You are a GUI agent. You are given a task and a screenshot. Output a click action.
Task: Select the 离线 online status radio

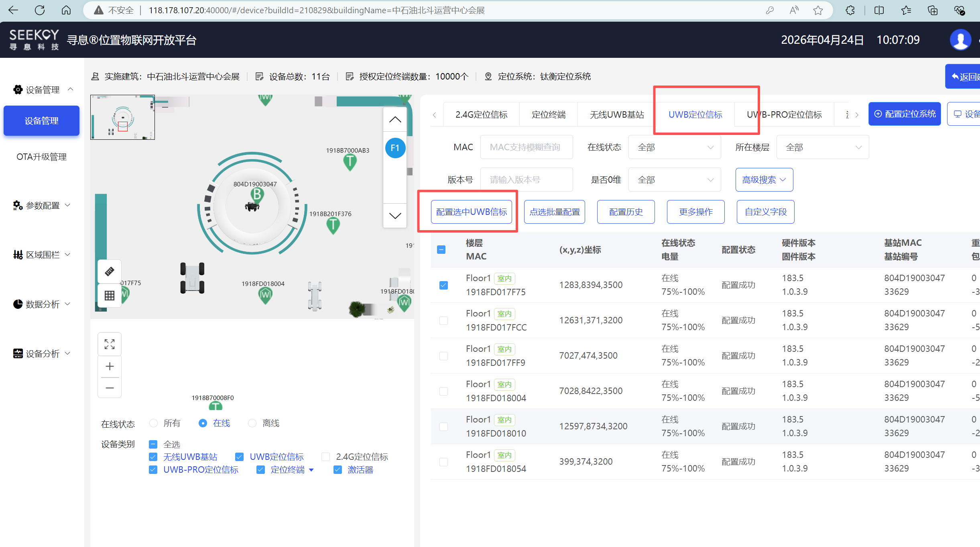coord(252,423)
